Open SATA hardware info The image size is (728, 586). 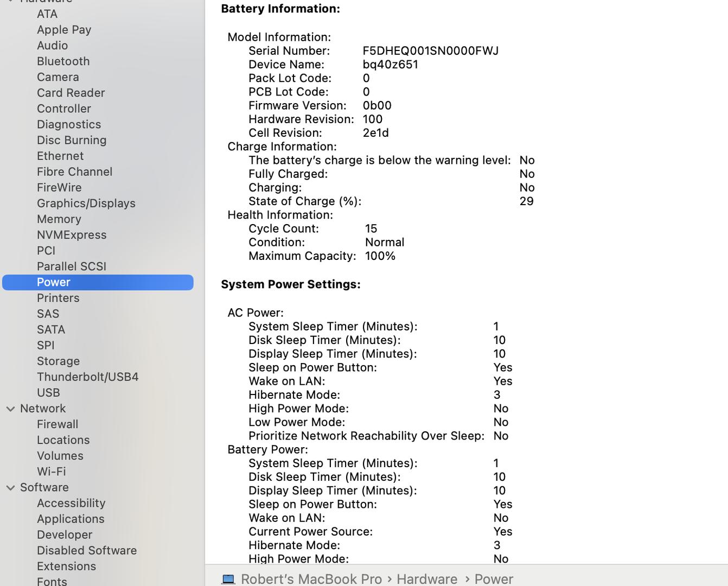(51, 329)
